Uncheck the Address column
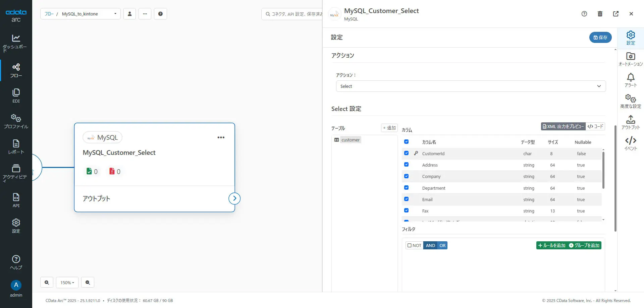The width and height of the screenshot is (644, 308). 406,165
